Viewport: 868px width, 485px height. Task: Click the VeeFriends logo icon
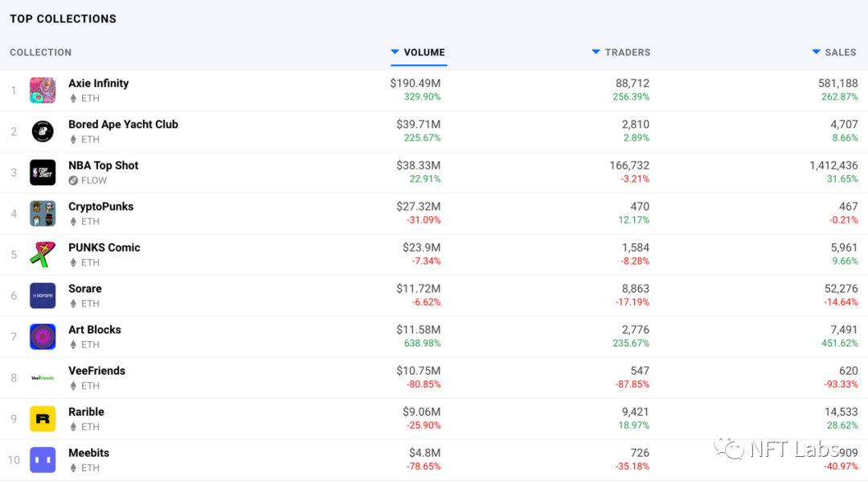pos(43,377)
